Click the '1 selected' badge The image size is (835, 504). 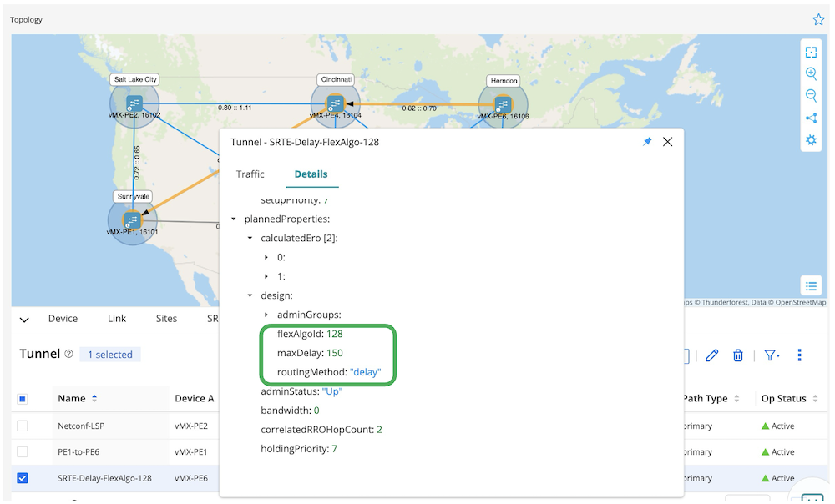tap(110, 355)
